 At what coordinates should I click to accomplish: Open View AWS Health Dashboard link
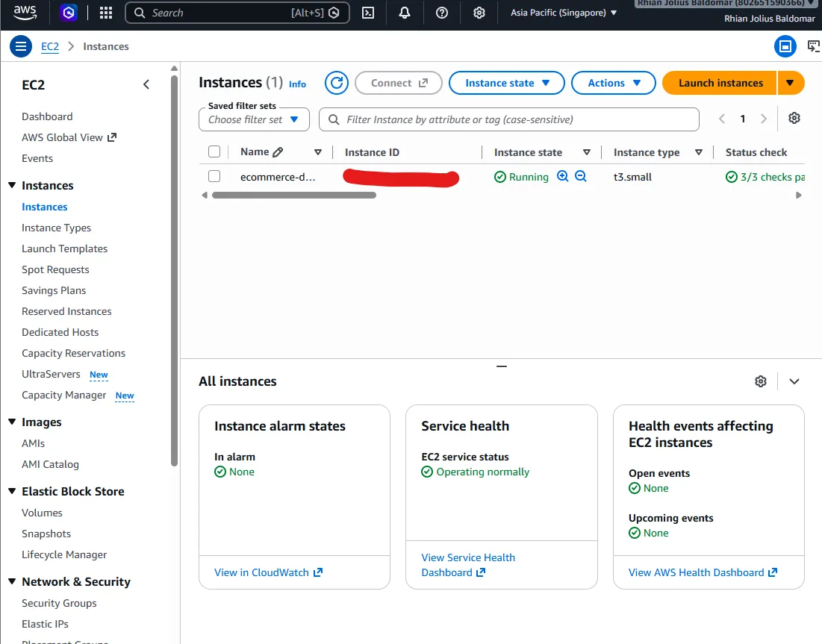pos(703,573)
